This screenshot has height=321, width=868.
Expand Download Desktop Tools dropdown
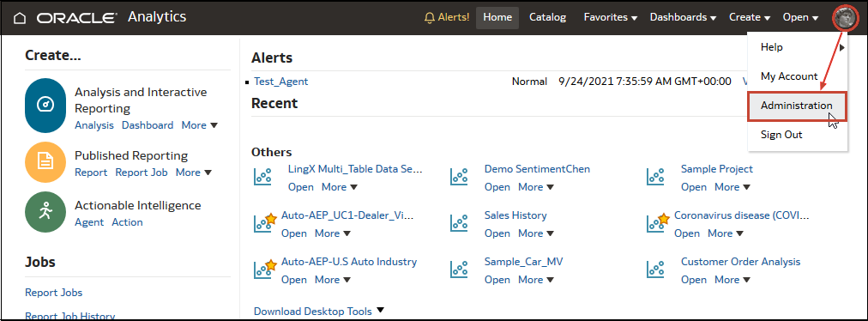[319, 311]
